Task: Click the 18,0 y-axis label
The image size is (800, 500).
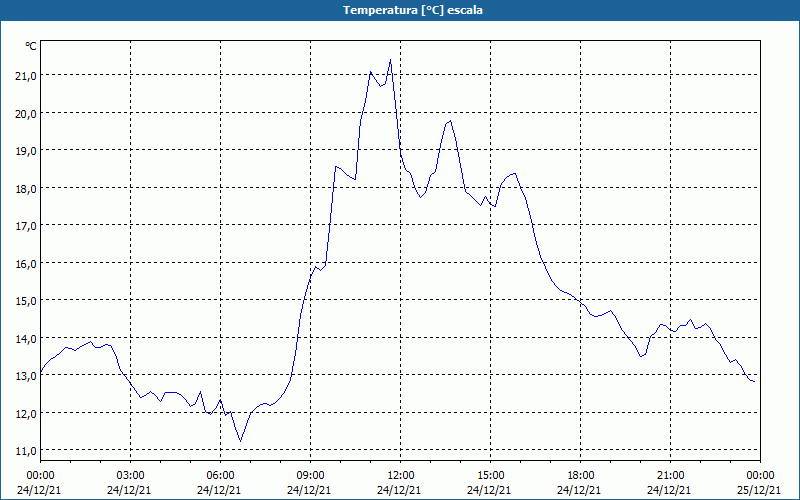Action: 27,189
